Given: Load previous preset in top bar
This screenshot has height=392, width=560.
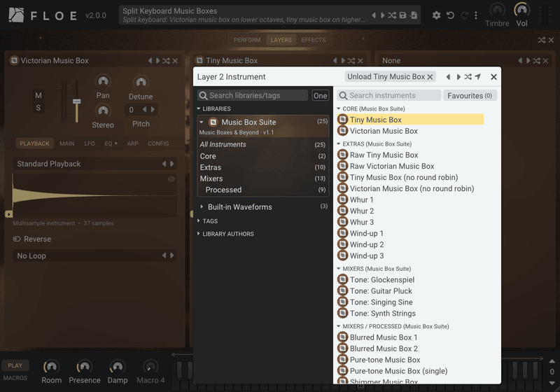Looking at the screenshot, I should (x=374, y=15).
